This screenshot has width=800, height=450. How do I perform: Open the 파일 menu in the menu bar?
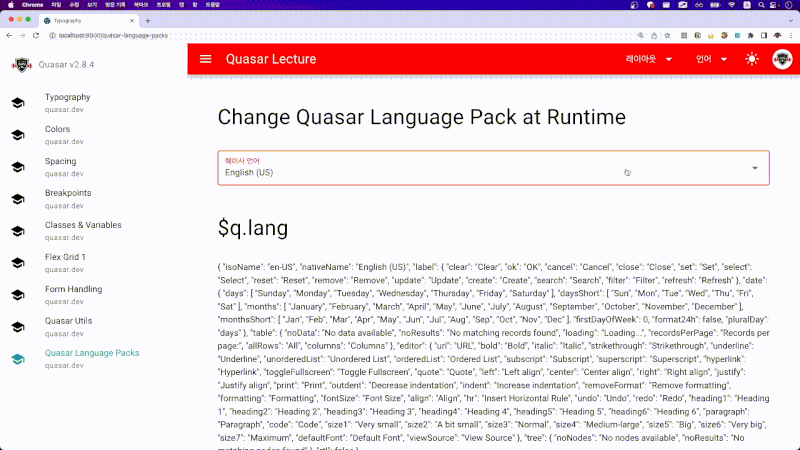(56, 5)
